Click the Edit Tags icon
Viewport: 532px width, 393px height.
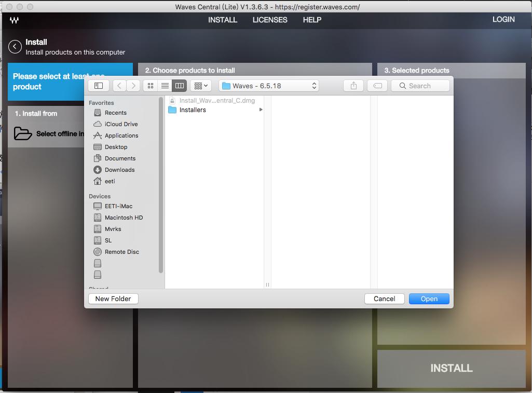[378, 86]
